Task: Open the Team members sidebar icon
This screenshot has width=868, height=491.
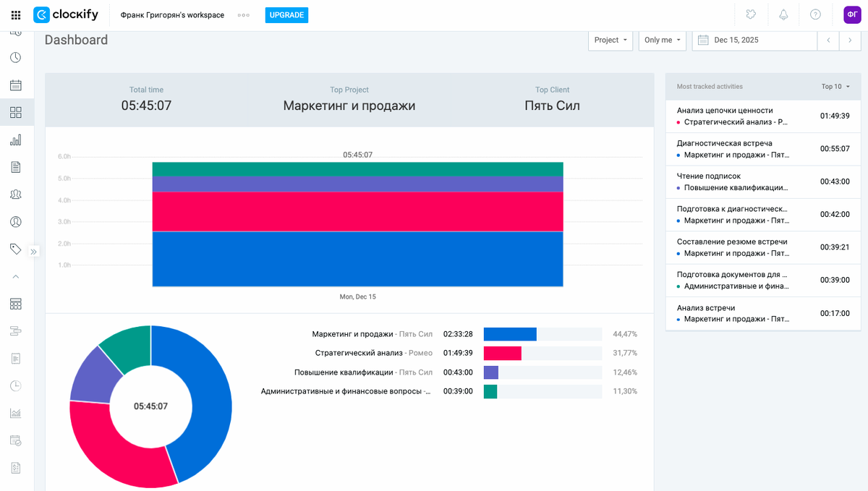Action: 16,194
